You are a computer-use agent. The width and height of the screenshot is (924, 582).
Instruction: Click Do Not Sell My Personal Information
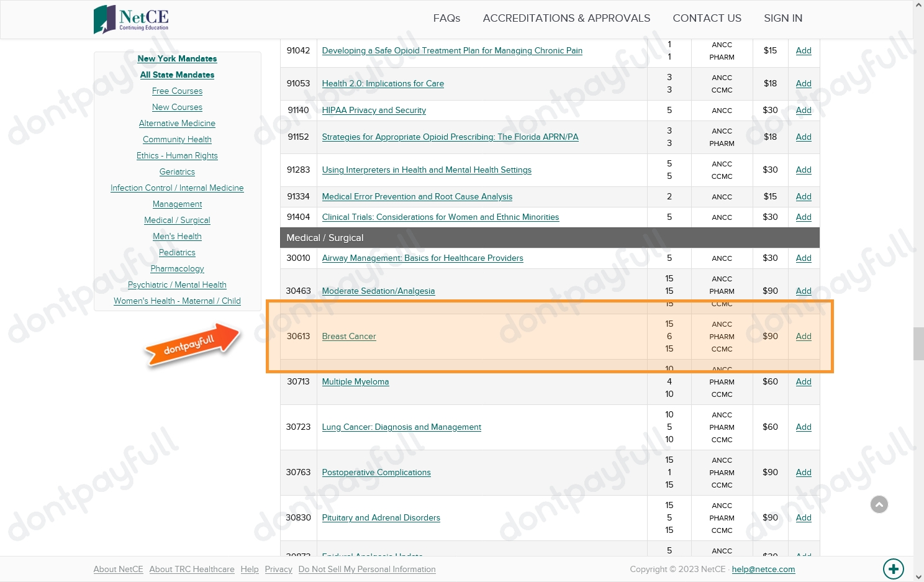(x=367, y=569)
